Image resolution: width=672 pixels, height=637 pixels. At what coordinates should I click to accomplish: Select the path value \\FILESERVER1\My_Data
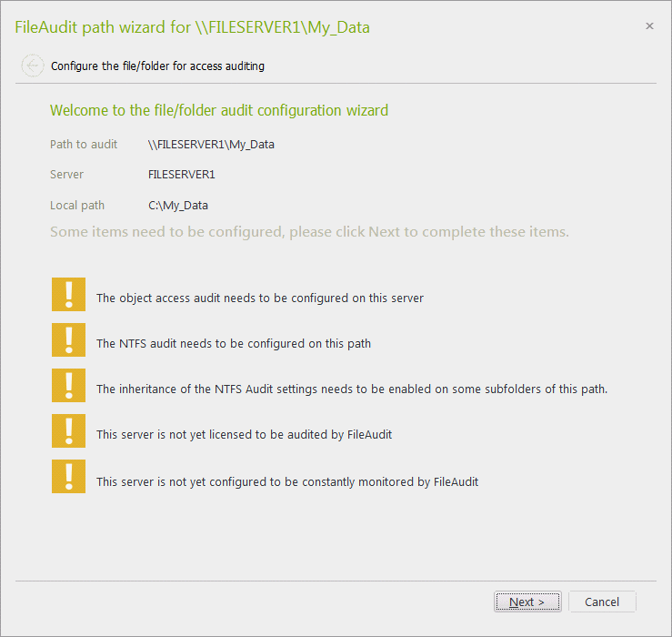coord(211,144)
